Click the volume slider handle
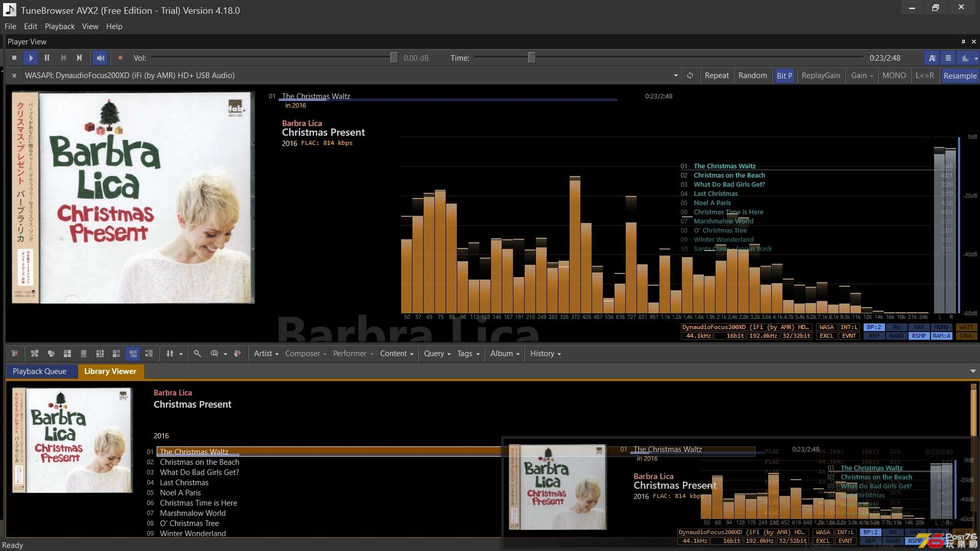 click(394, 58)
